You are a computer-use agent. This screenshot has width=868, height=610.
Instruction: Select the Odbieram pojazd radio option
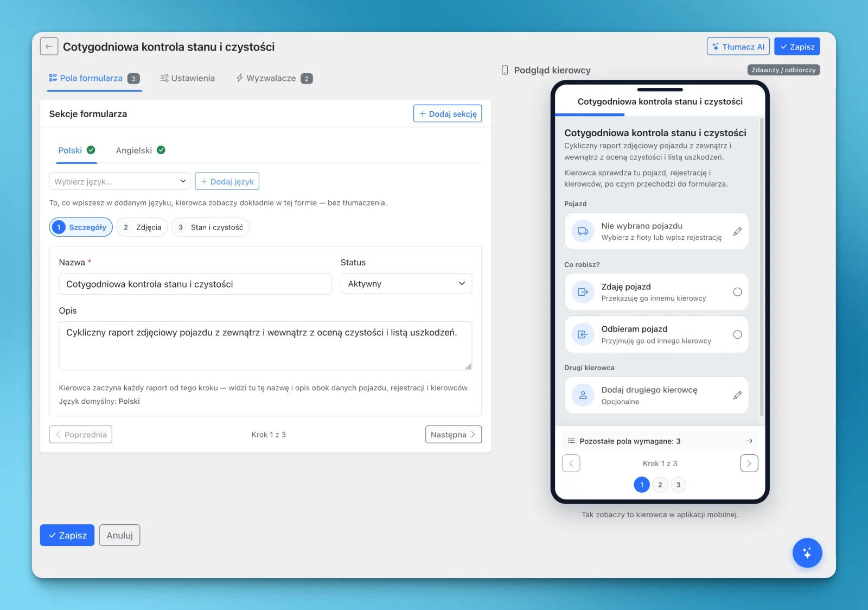[737, 334]
